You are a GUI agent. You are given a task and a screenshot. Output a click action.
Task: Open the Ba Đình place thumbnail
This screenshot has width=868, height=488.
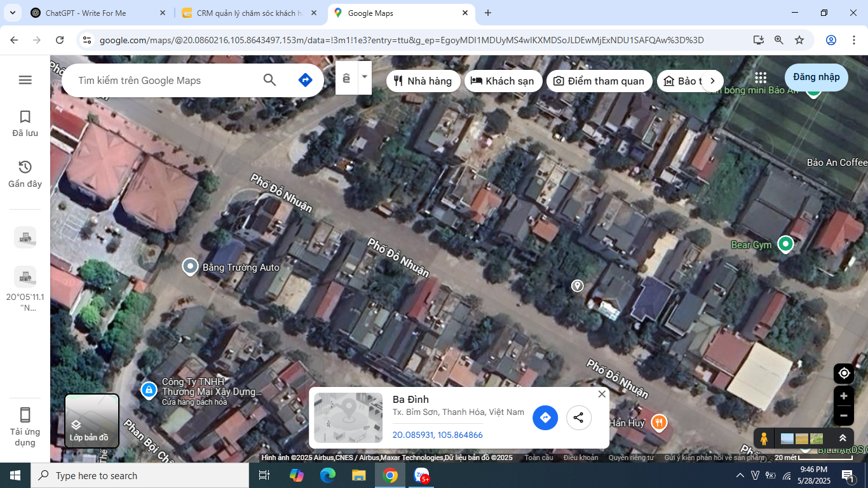point(348,417)
